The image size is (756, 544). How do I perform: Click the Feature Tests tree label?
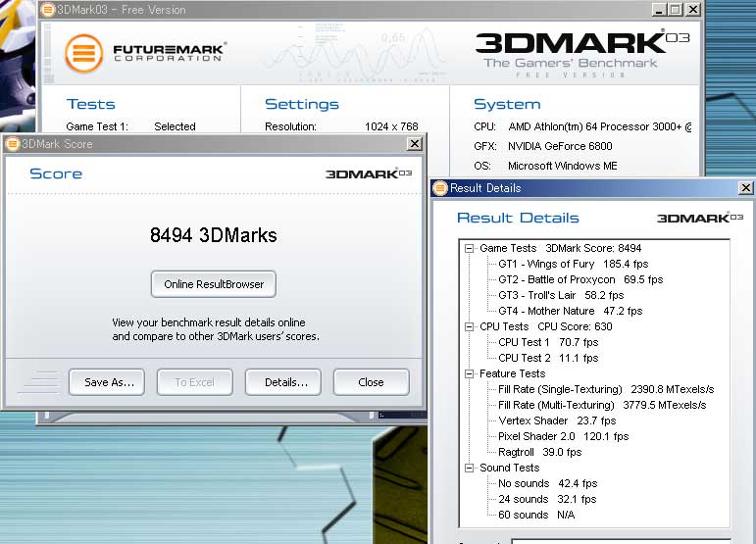[x=512, y=373]
